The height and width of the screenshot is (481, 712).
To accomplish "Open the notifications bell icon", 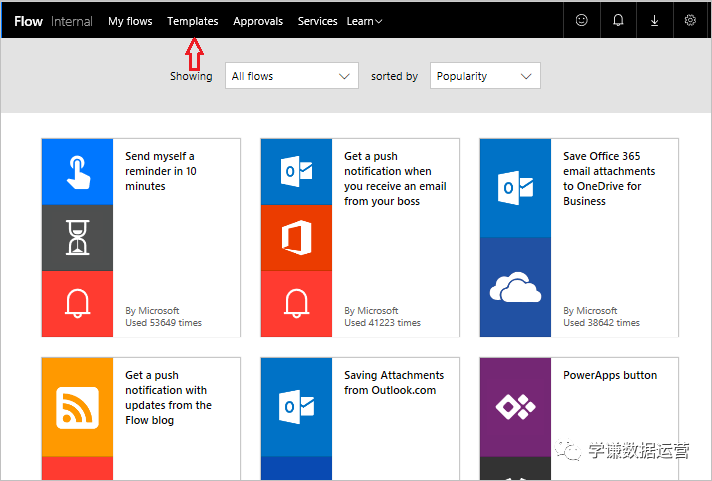I will pyautogui.click(x=618, y=20).
